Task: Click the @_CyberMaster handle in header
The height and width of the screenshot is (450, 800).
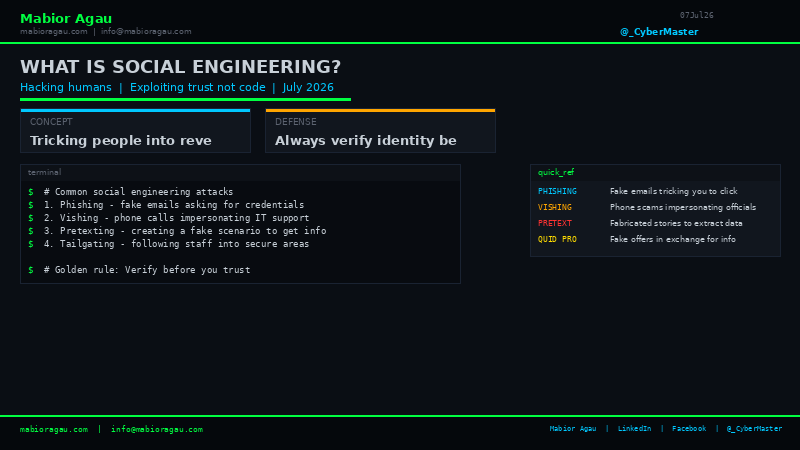Action: (659, 32)
